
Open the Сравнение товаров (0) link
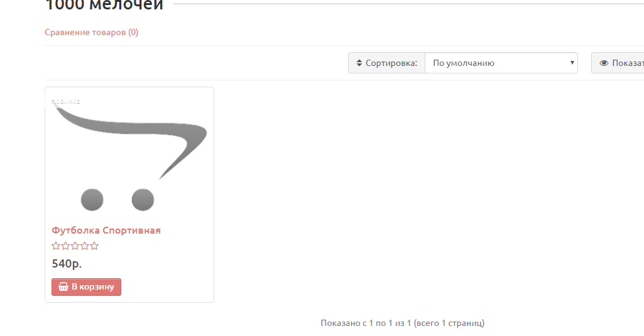pyautogui.click(x=92, y=32)
